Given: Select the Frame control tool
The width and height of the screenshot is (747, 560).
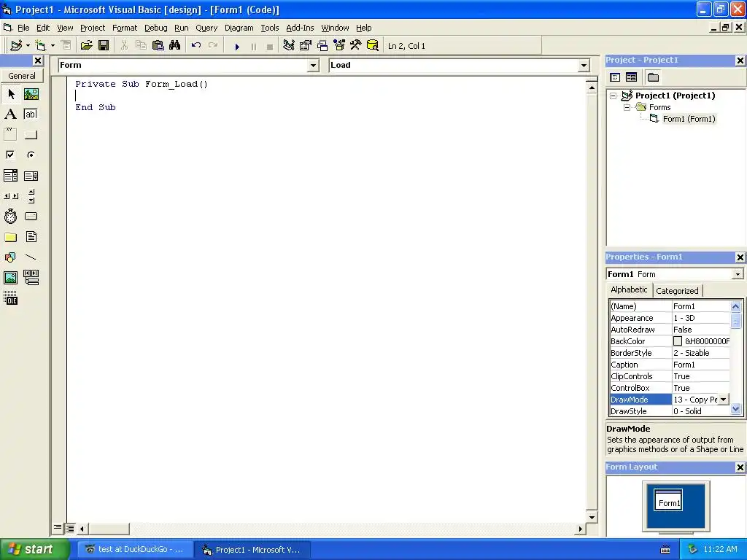Looking at the screenshot, I should coord(11,135).
